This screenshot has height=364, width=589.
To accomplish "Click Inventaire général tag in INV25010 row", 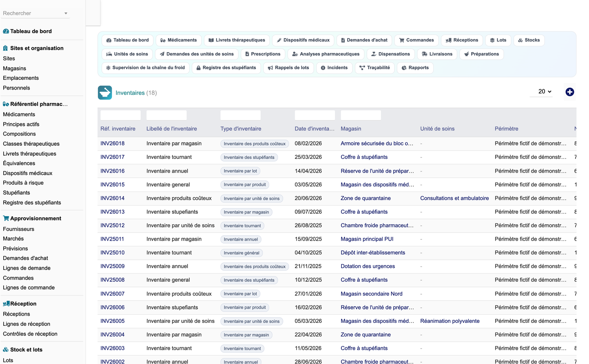I will tap(241, 253).
